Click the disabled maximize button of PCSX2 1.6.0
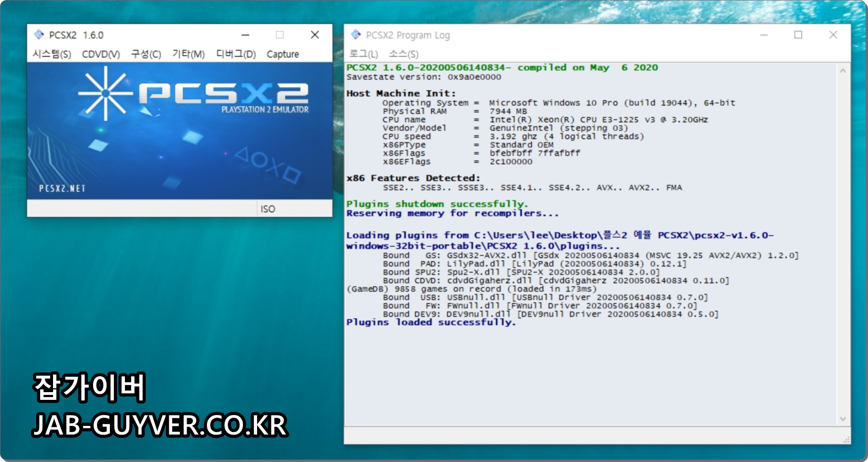 point(280,35)
